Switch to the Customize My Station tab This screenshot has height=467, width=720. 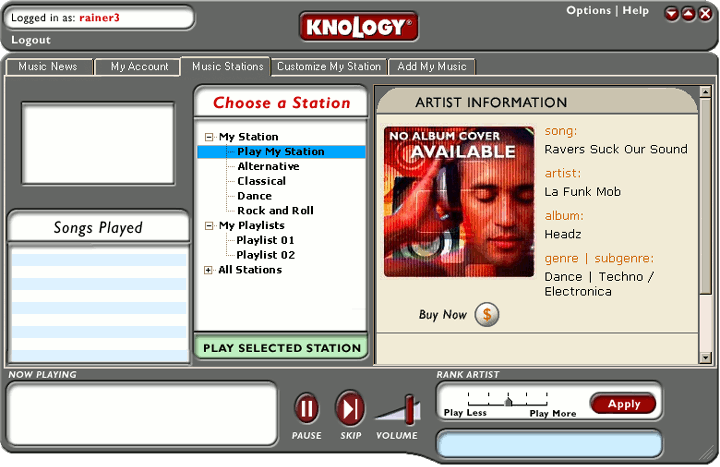(x=329, y=67)
